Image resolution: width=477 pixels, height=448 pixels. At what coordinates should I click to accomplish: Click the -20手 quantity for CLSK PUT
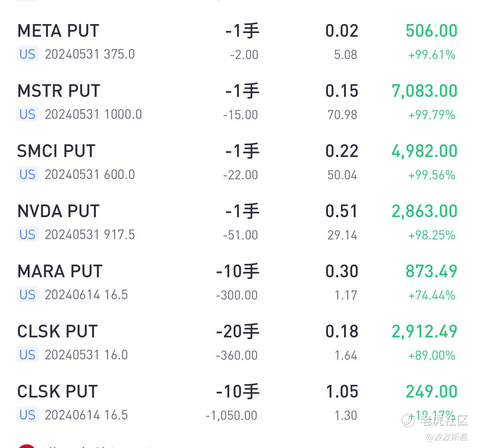pyautogui.click(x=238, y=331)
